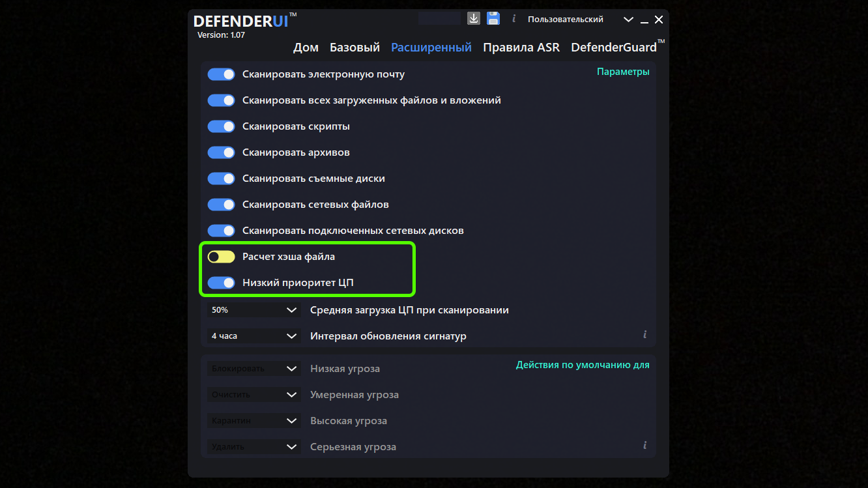Click the Высокая угроза label

click(x=349, y=421)
